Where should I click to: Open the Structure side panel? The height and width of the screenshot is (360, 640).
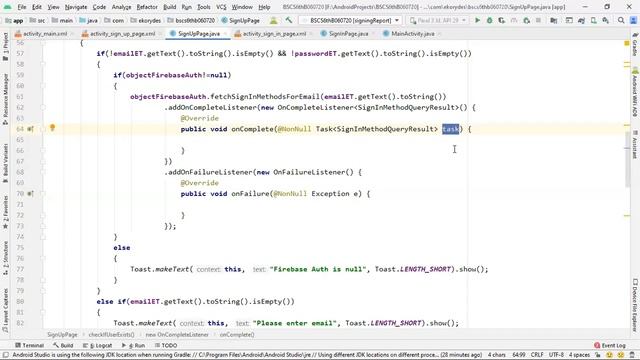pos(5,258)
